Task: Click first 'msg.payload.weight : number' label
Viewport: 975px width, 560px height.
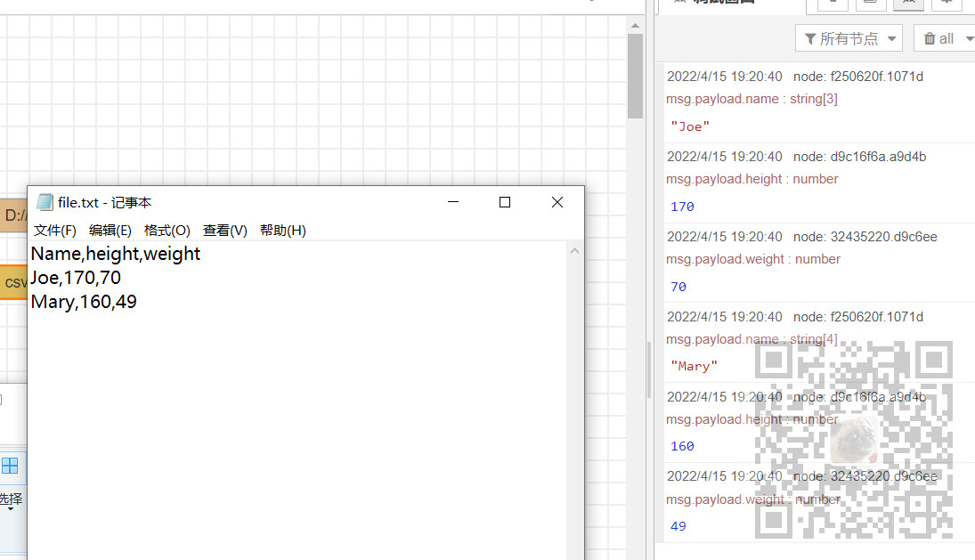Action: click(x=753, y=259)
